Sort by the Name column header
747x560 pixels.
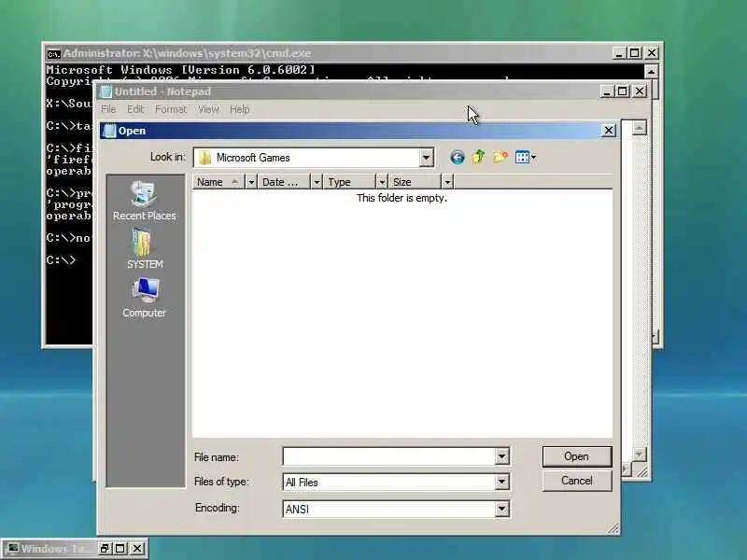point(218,182)
